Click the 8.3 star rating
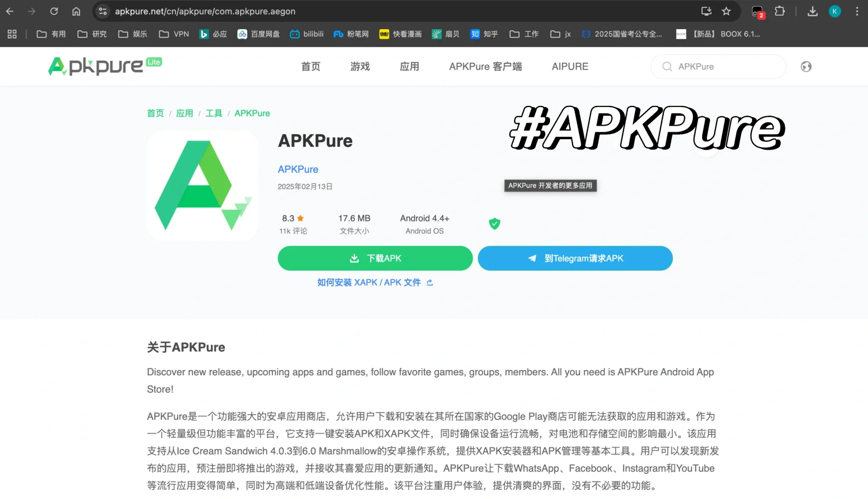This screenshot has height=499, width=868. point(293,218)
